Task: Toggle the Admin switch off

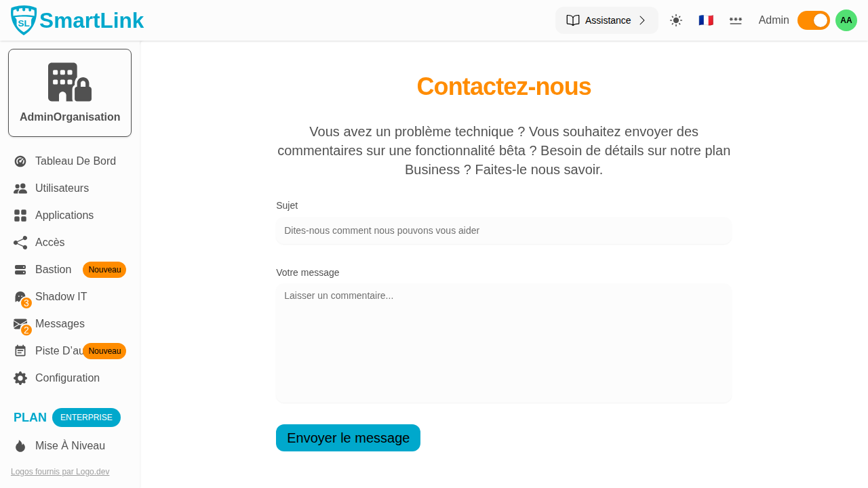Action: [x=813, y=20]
